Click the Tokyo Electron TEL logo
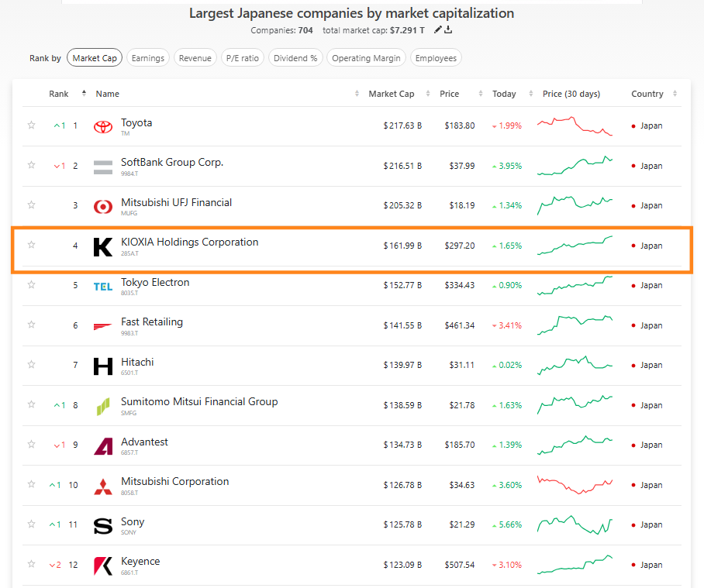This screenshot has height=588, width=704. coord(103,287)
